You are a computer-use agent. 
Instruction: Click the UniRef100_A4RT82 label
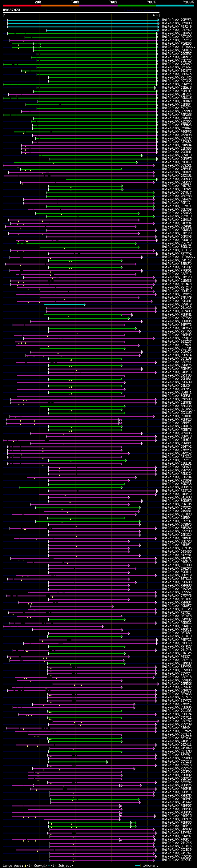[177, 186]
